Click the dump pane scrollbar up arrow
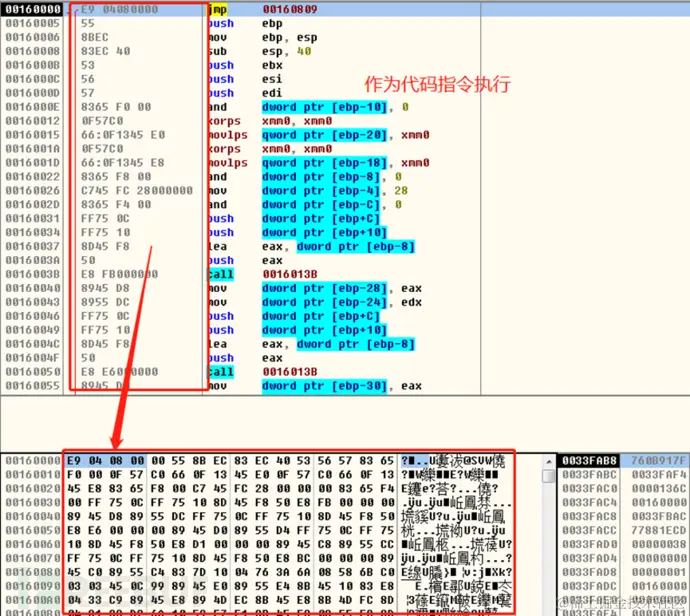690x616 pixels. click(x=549, y=462)
